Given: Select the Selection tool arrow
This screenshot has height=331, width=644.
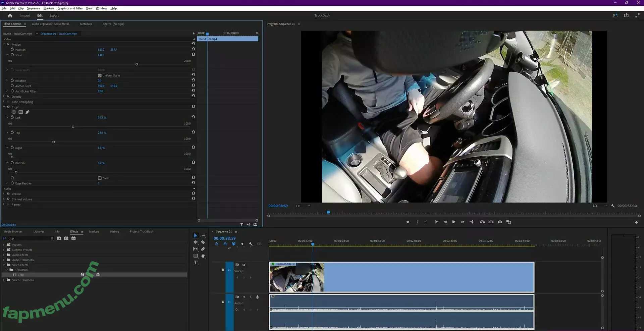Looking at the screenshot, I should pyautogui.click(x=196, y=235).
